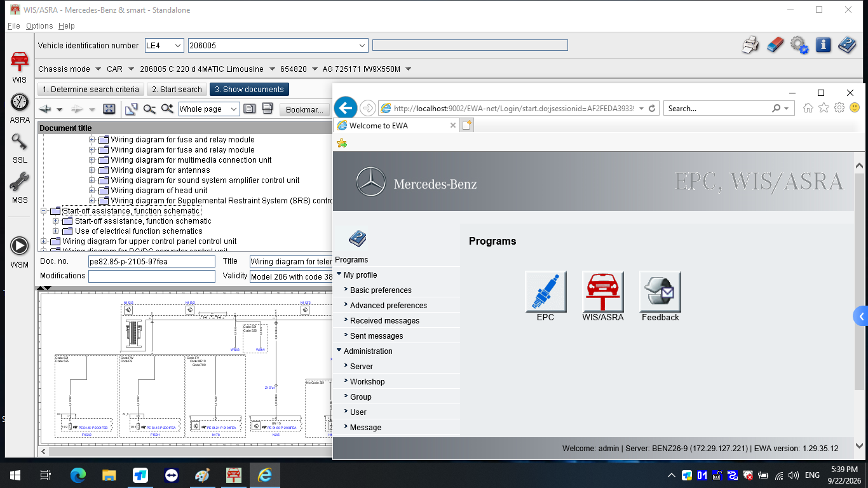868x488 pixels.
Task: Click the eraser icon to clear data
Action: [775, 45]
